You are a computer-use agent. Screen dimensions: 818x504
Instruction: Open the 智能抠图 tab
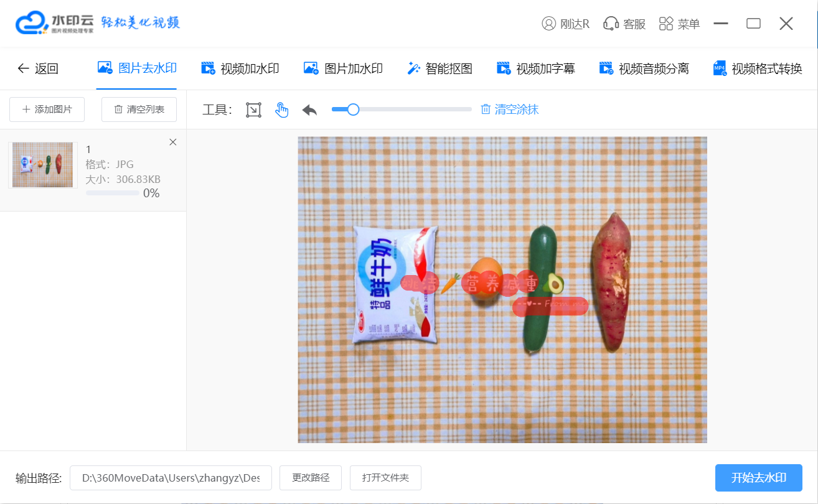click(x=440, y=68)
